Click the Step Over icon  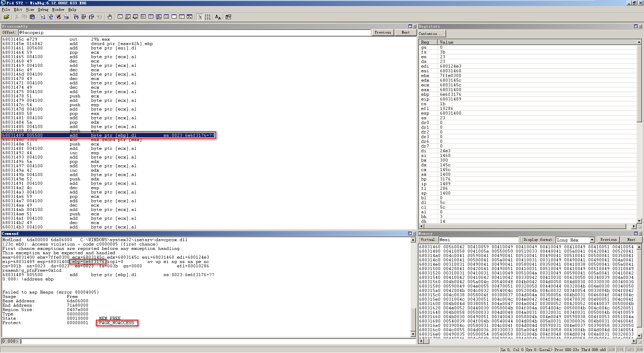click(x=84, y=17)
